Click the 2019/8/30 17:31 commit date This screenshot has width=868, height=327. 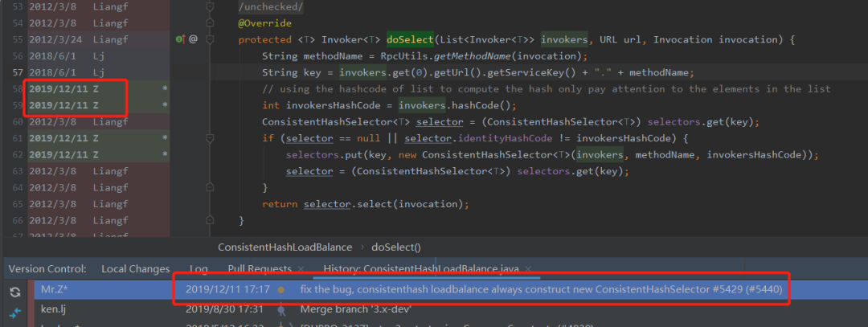(224, 309)
